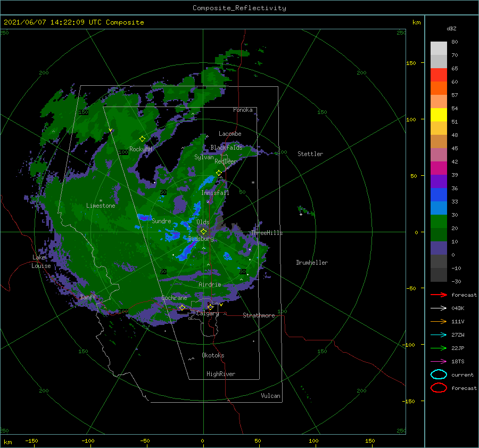
Task: Click the HighRiver label
Action: (x=221, y=374)
